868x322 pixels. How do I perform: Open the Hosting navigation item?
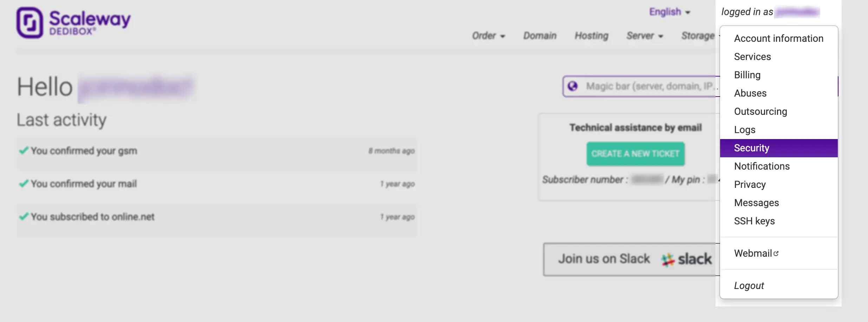[x=591, y=36]
